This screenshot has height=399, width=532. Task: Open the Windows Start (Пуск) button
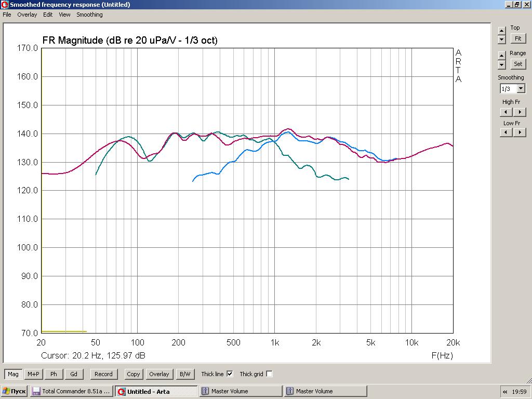(14, 391)
